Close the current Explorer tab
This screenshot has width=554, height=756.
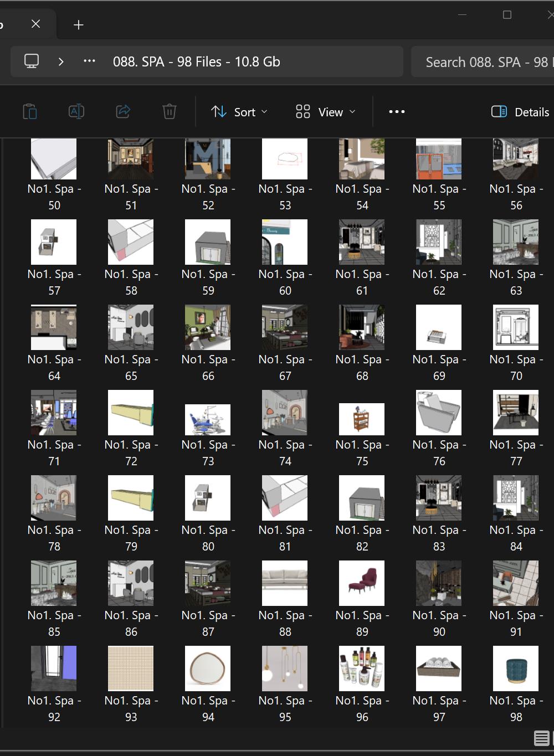click(36, 24)
